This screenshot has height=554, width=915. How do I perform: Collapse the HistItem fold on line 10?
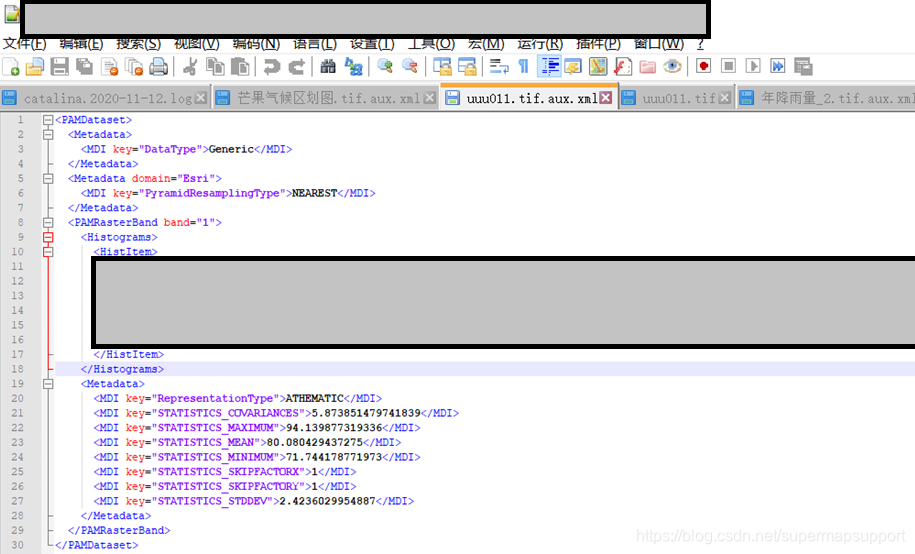point(48,252)
